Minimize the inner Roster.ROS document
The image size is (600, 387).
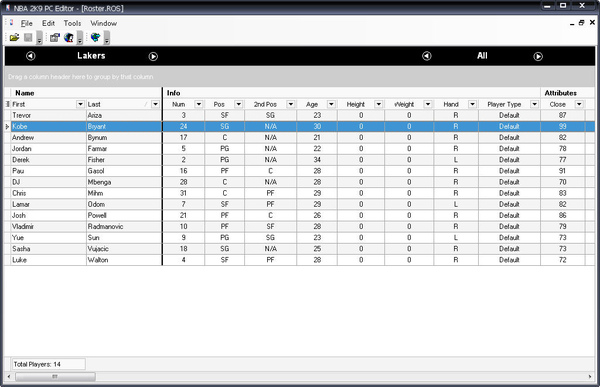(x=572, y=24)
